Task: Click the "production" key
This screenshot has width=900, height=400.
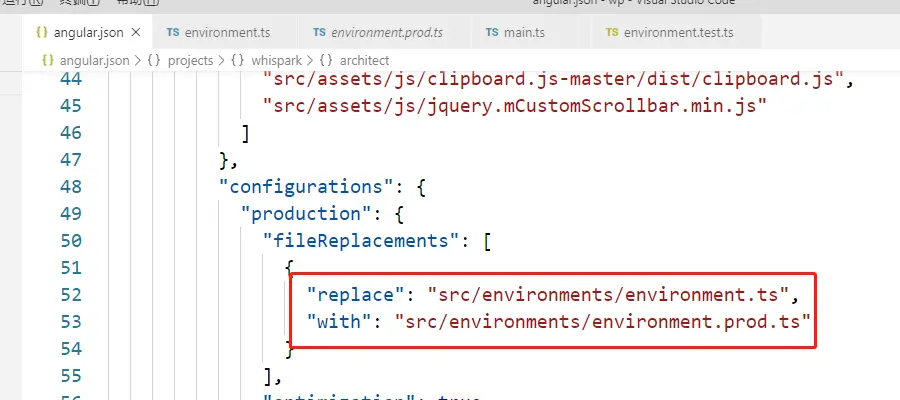Action: click(x=306, y=214)
